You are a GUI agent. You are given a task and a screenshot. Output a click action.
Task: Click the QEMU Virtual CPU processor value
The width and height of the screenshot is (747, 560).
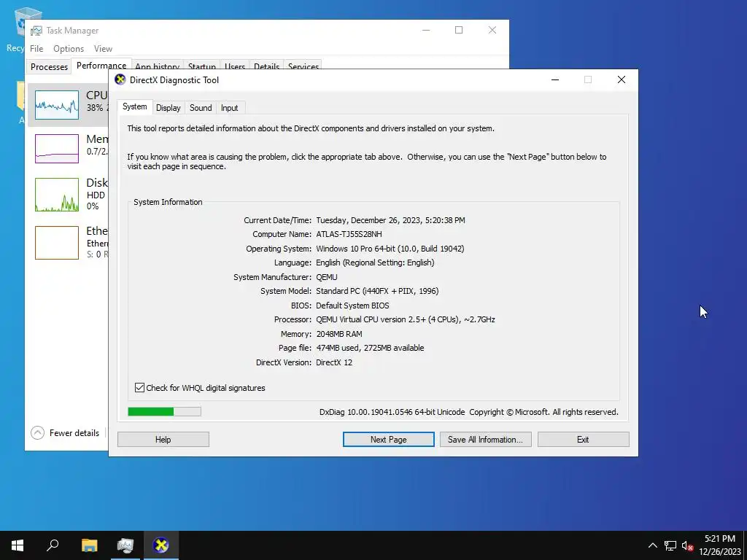(406, 319)
